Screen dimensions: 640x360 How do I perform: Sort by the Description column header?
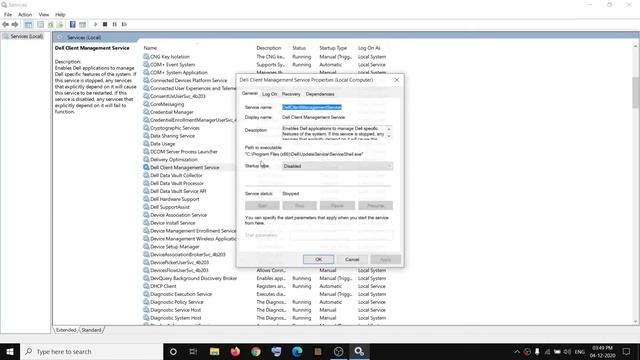pyautogui.click(x=269, y=48)
